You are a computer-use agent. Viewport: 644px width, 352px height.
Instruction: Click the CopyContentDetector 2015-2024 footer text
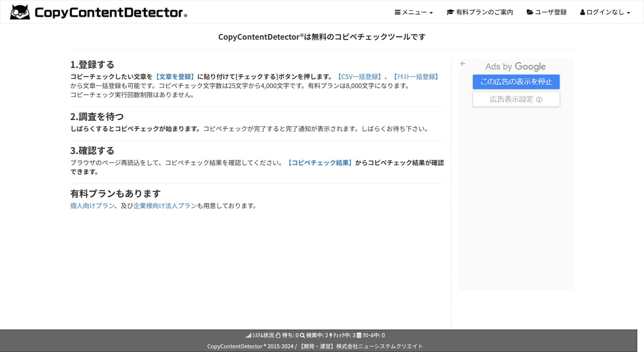click(250, 346)
